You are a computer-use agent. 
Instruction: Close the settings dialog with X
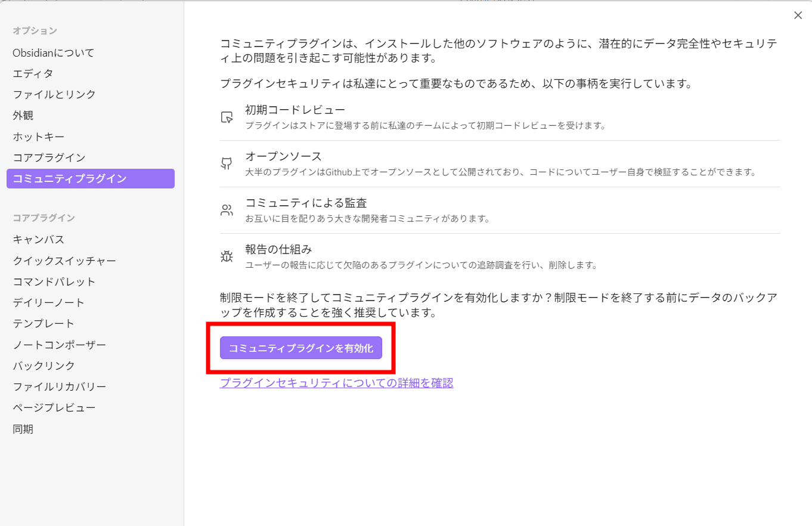[x=798, y=16]
